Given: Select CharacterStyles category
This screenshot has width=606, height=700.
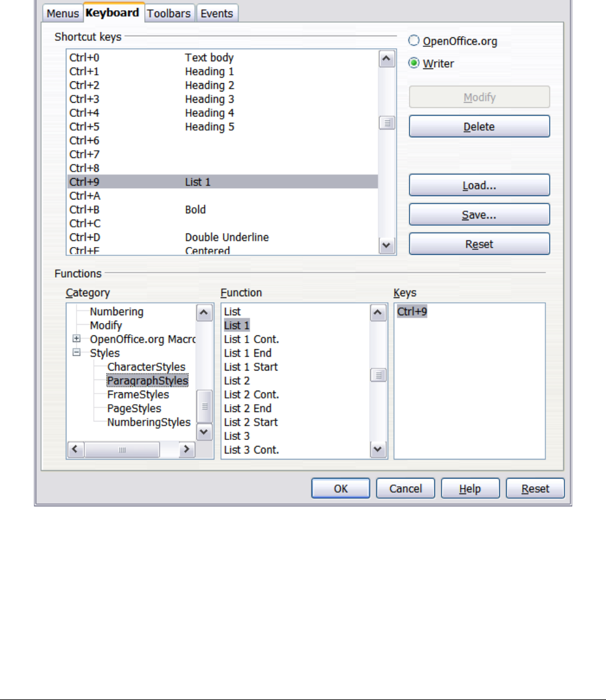Looking at the screenshot, I should pos(146,367).
